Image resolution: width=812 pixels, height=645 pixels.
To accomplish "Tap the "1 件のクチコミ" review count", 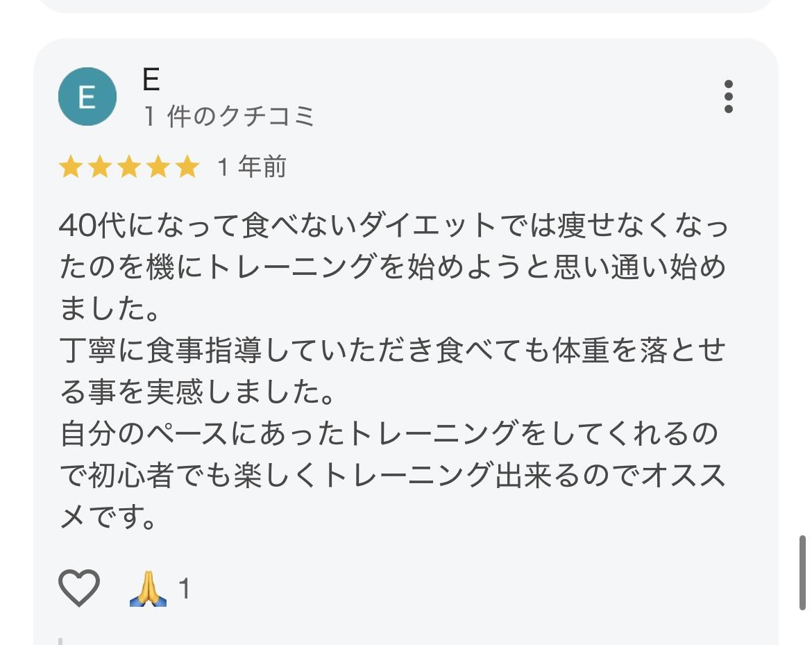I will (x=229, y=116).
